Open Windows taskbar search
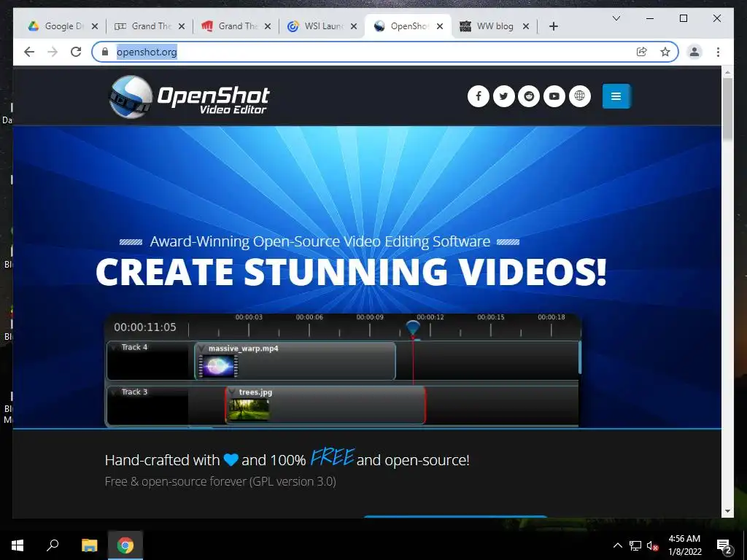Screen dimensions: 747x560 (x=53, y=545)
